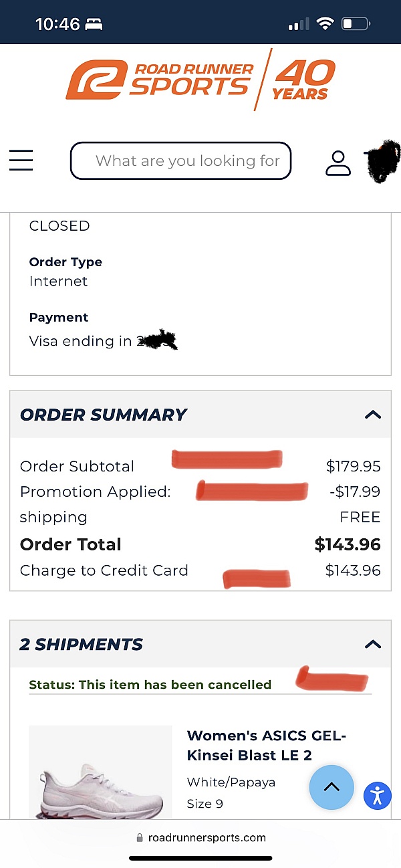Collapse the 2 Shipments section chevron
The height and width of the screenshot is (868, 401).
click(373, 645)
